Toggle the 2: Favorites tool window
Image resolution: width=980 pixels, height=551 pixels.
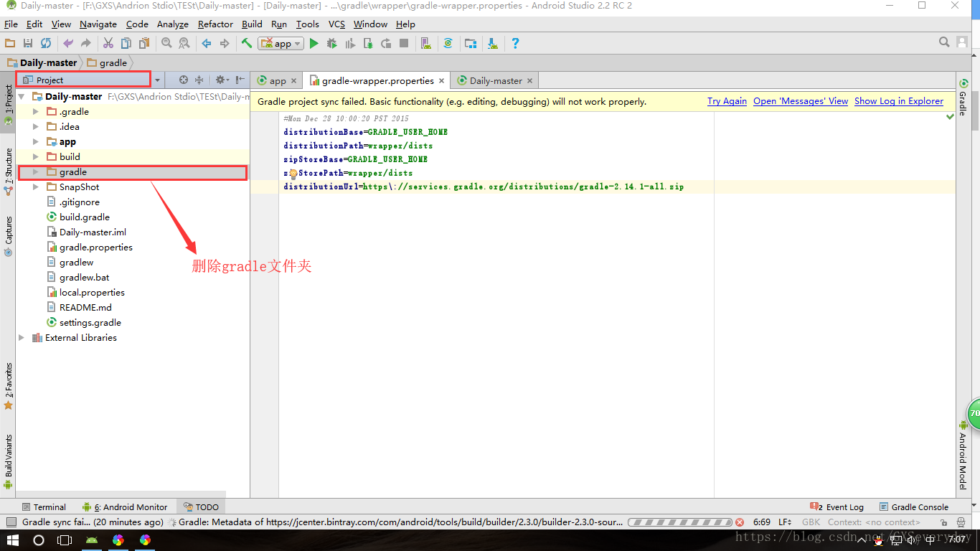point(9,386)
